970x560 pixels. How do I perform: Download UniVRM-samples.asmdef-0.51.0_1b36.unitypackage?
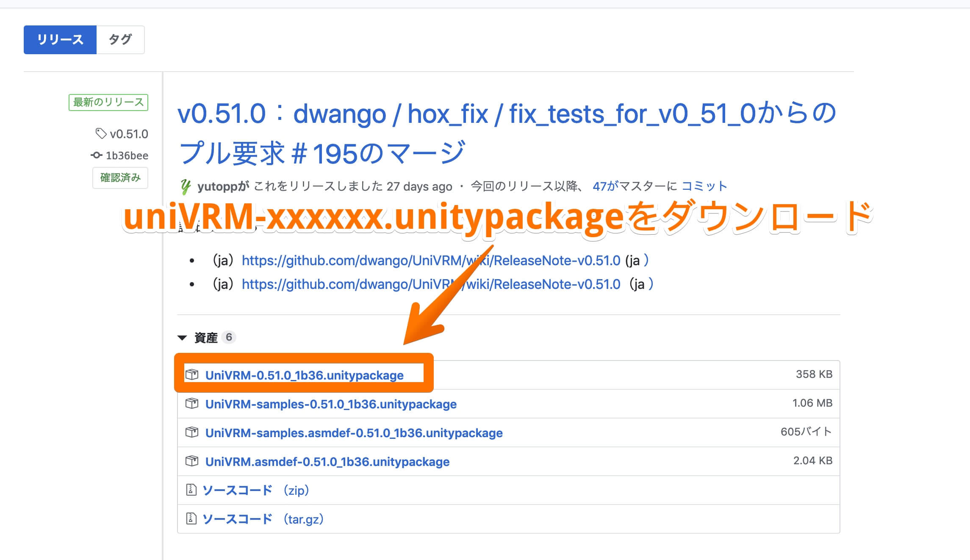(354, 433)
